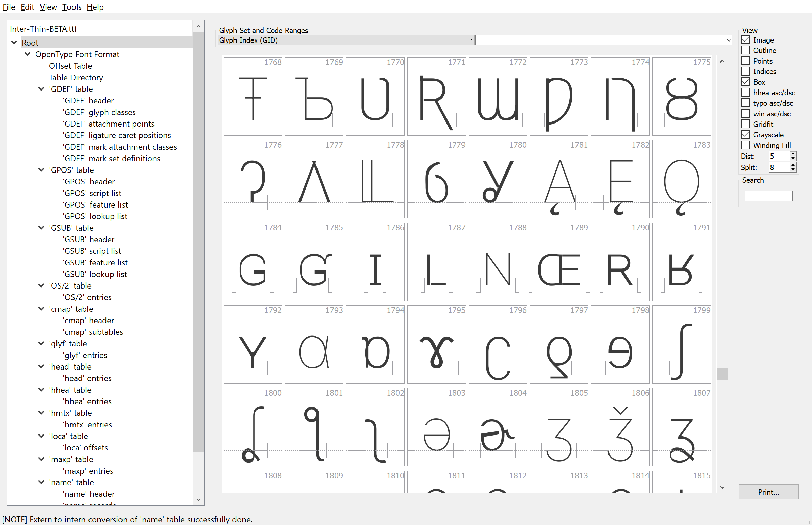This screenshot has width=812, height=525.
Task: Collapse the 'GDEF' table tree node
Action: pyautogui.click(x=41, y=89)
